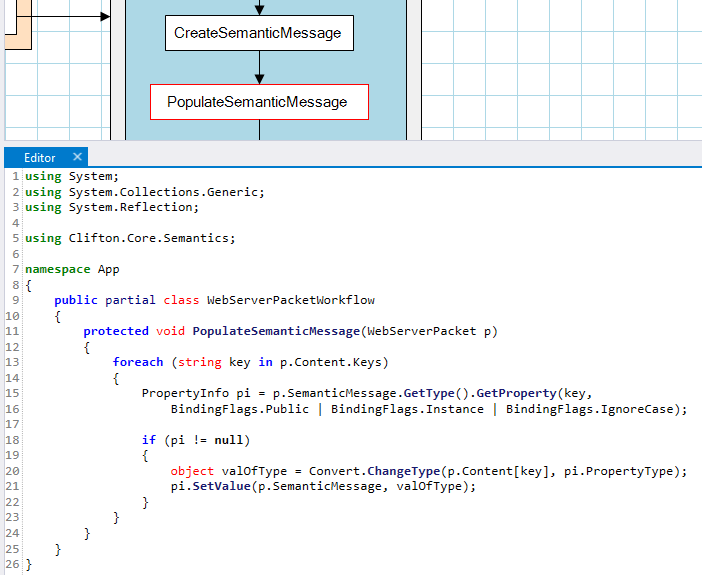This screenshot has height=575, width=702.
Task: Click 'namespace App' on line 7
Action: (72, 269)
